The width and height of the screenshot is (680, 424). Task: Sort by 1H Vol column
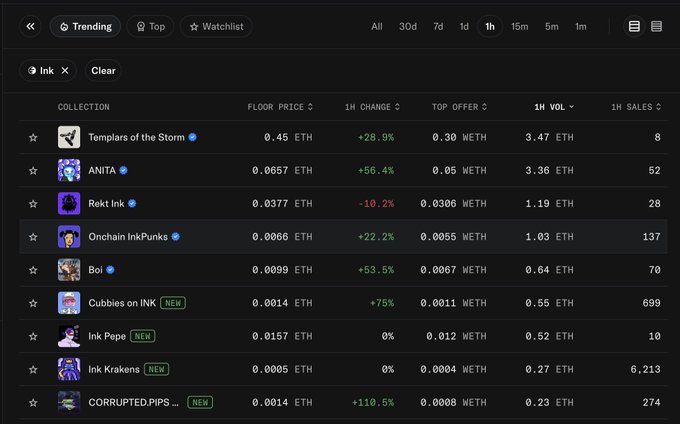[x=554, y=107]
